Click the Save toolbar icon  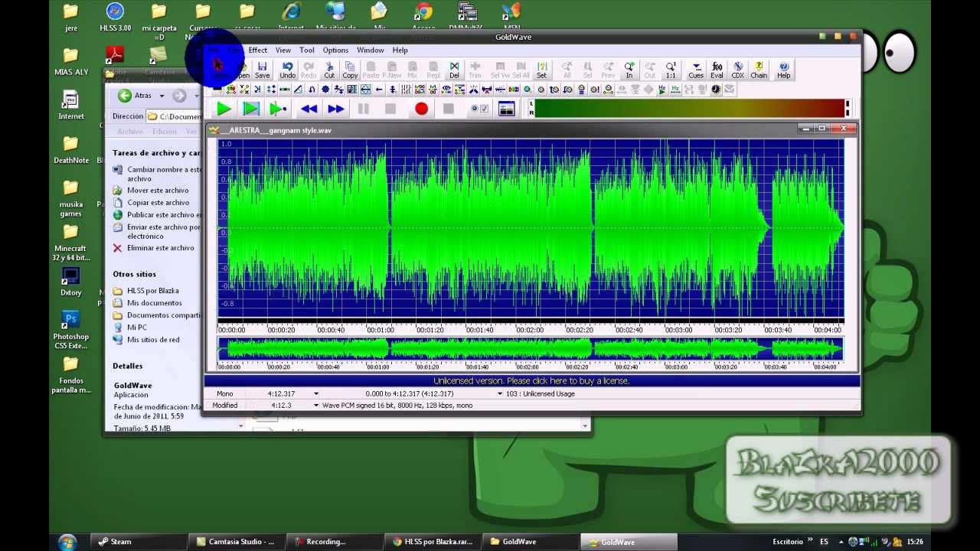[x=262, y=70]
